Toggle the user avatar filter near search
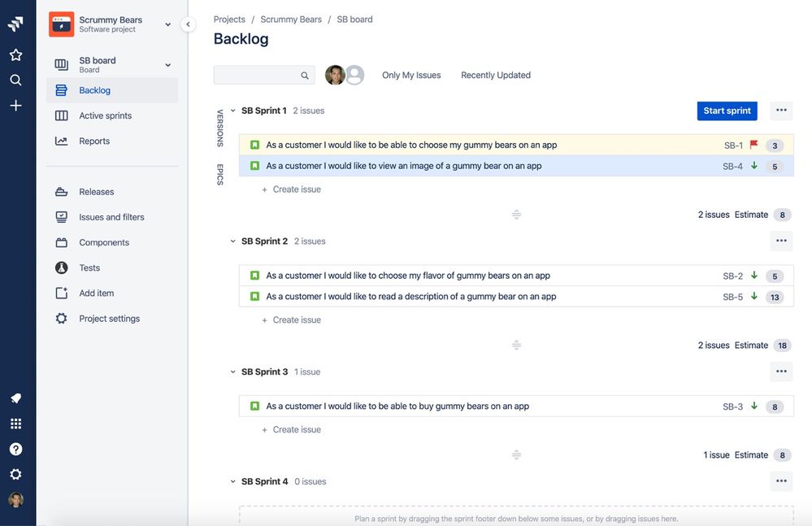 [x=335, y=75]
